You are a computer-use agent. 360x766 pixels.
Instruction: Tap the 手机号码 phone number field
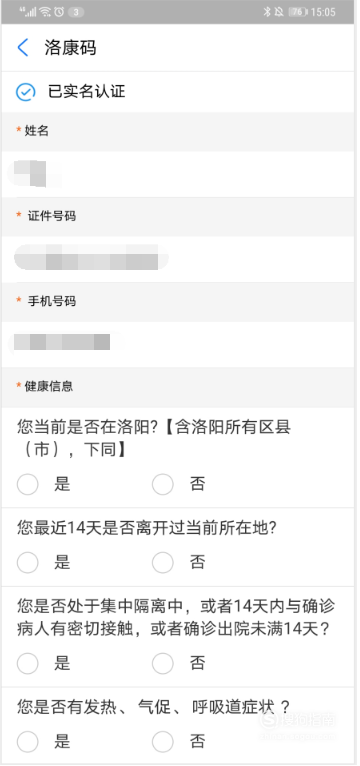click(x=178, y=344)
